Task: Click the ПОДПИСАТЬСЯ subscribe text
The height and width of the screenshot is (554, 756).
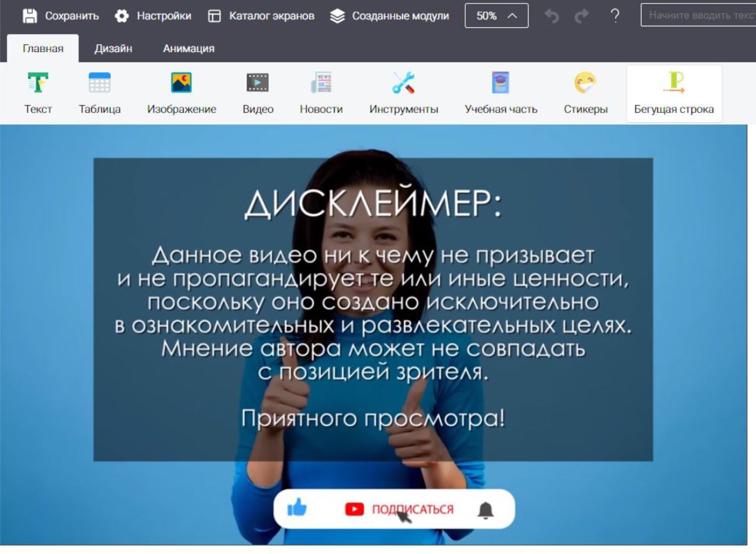Action: [x=413, y=509]
